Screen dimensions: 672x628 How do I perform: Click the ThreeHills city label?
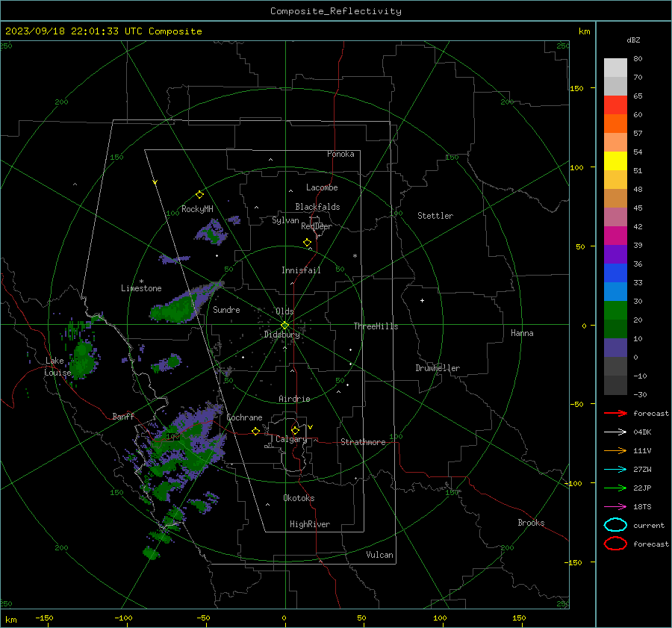pos(376,326)
